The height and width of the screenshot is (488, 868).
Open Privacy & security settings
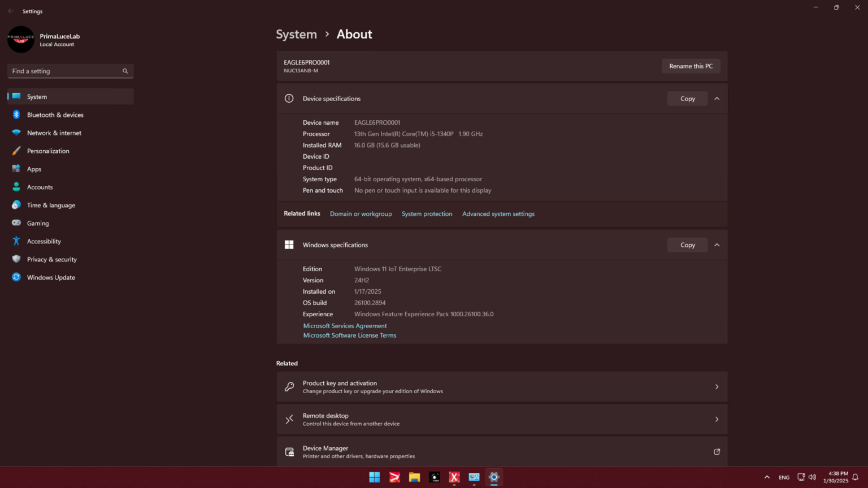pos(52,259)
